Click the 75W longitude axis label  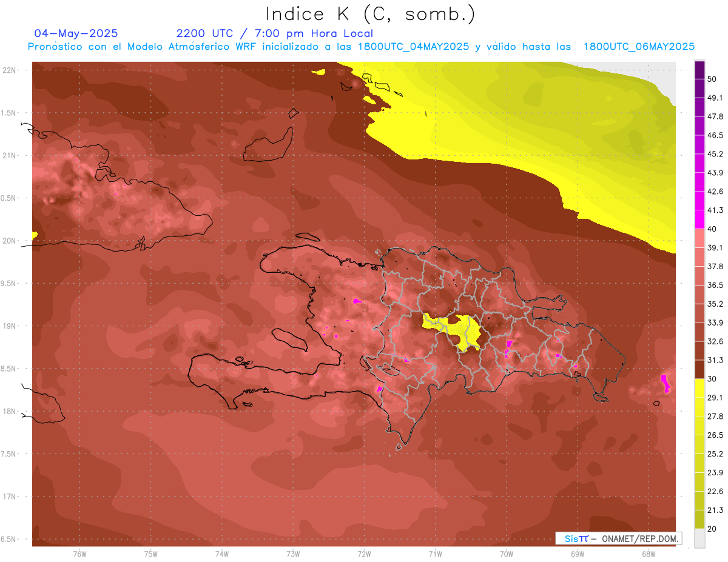pyautogui.click(x=151, y=554)
